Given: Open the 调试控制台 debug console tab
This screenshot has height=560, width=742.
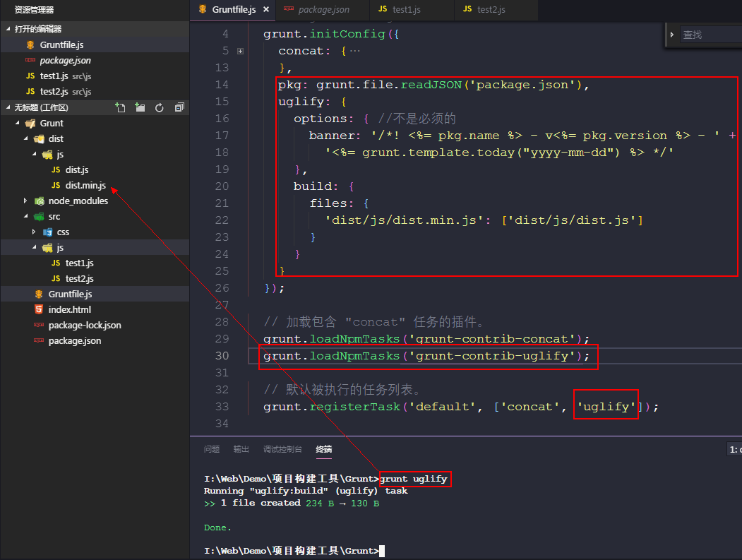Looking at the screenshot, I should pyautogui.click(x=282, y=449).
